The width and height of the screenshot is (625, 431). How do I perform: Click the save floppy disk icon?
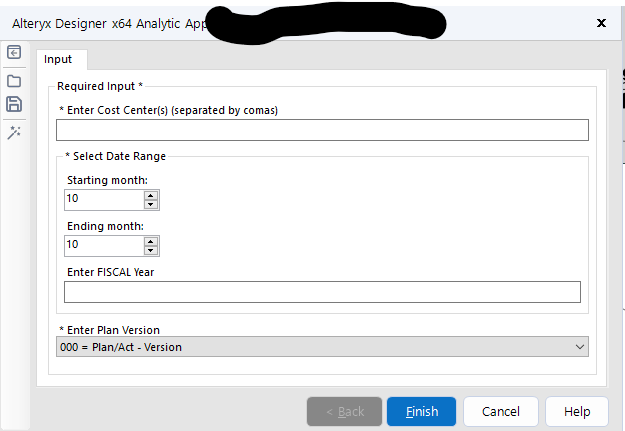pos(14,105)
